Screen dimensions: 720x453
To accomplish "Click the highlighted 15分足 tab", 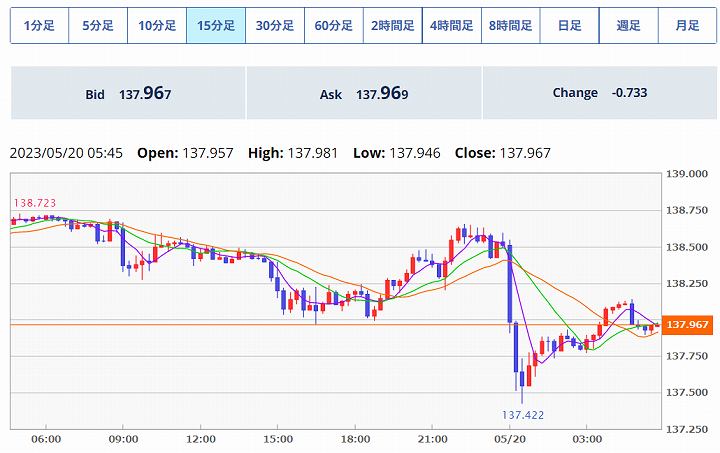I will tap(216, 25).
